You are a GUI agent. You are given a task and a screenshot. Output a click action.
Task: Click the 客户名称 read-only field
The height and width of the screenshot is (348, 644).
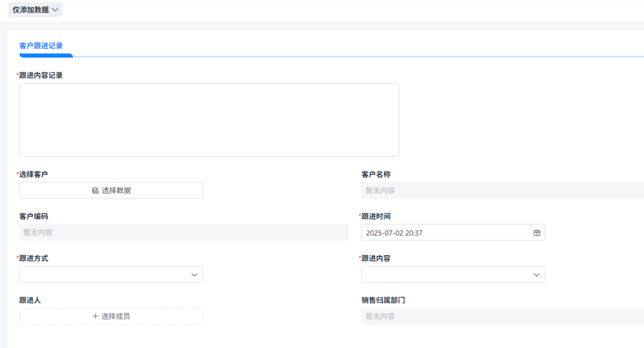(x=502, y=190)
